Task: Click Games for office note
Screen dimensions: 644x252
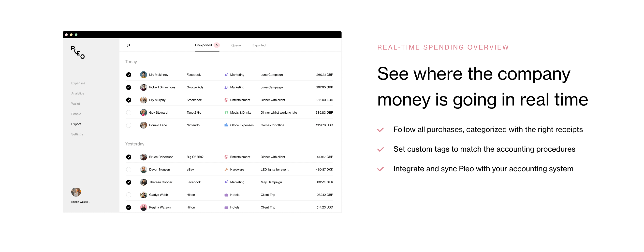Action: [x=273, y=125]
